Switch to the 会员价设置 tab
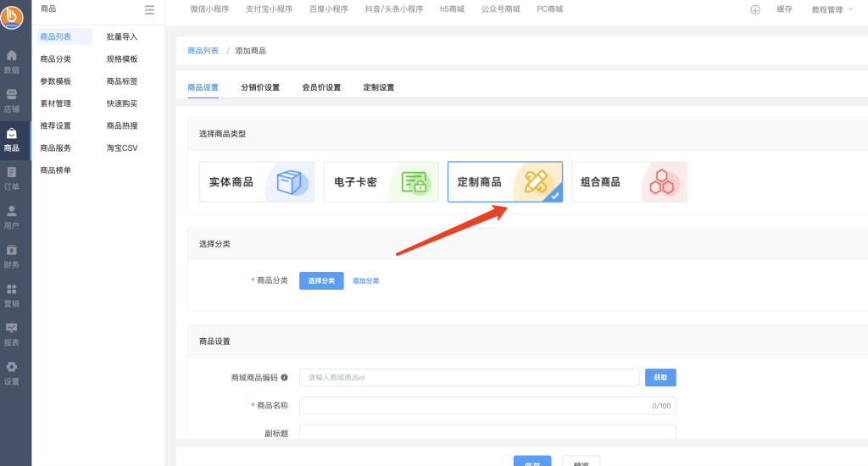 click(321, 87)
